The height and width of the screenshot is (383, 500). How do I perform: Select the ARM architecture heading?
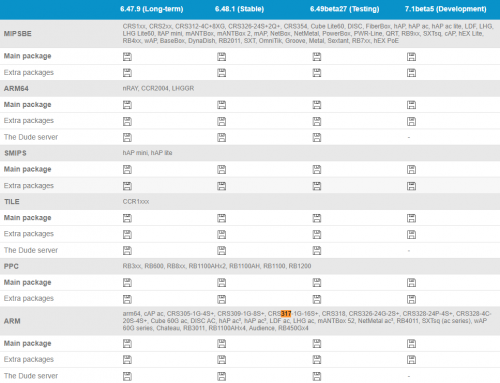tap(12, 321)
